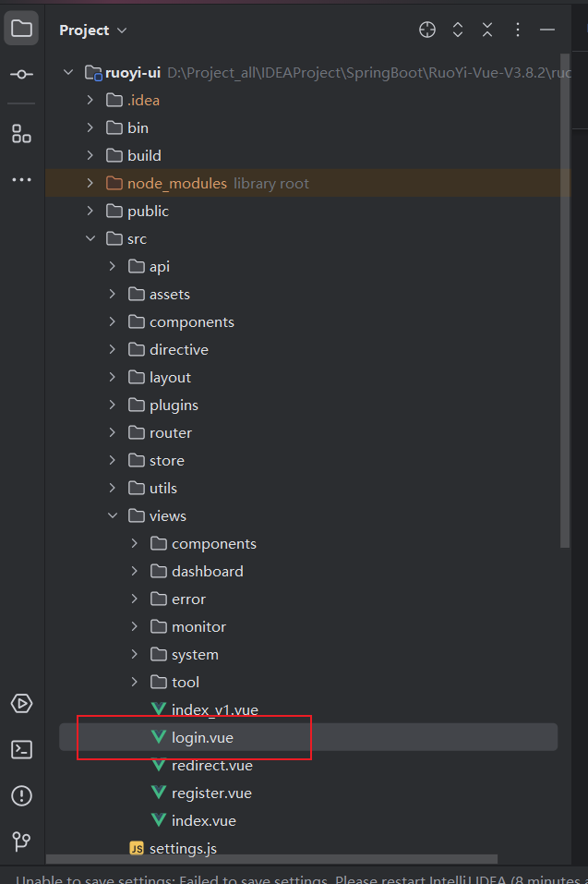Click Expand Selected arrows in header

(x=457, y=30)
